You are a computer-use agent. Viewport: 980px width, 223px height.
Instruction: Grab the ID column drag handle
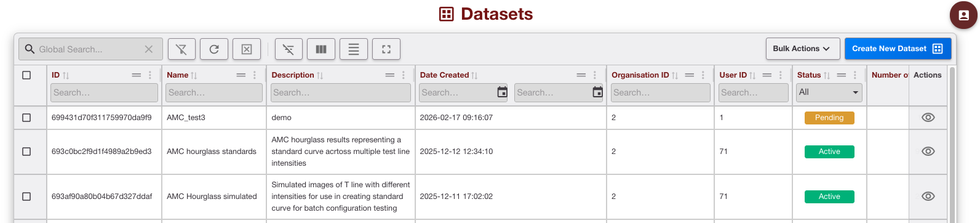(x=137, y=75)
